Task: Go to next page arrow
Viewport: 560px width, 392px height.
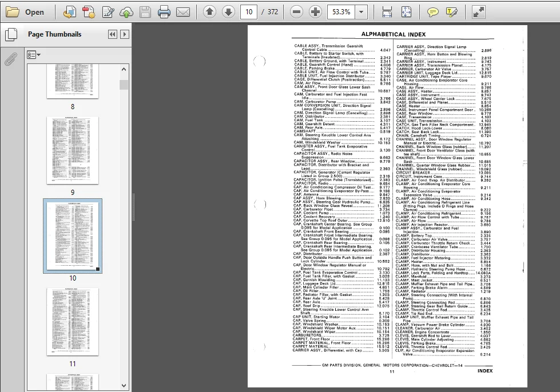Action: point(228,12)
